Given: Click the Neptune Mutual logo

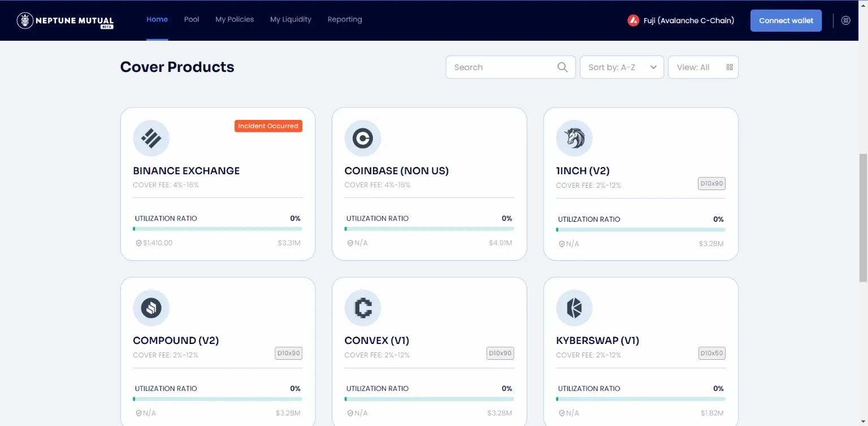Looking at the screenshot, I should click(x=65, y=20).
